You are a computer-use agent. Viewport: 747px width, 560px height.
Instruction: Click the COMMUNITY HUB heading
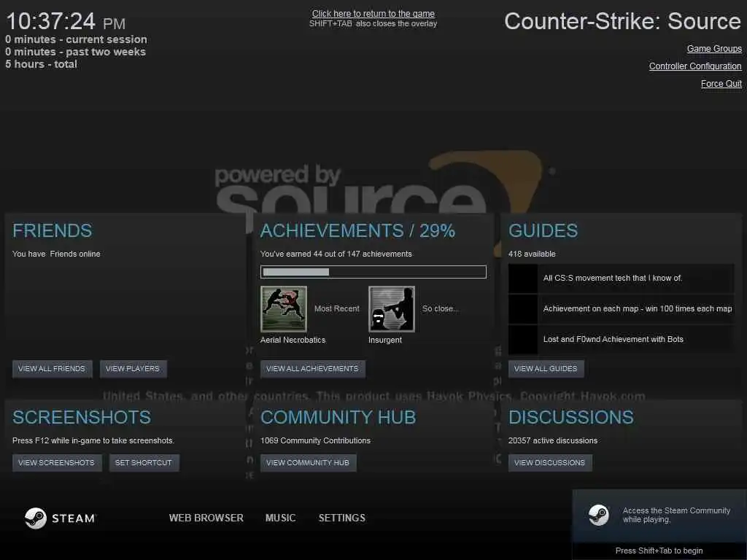(x=338, y=418)
